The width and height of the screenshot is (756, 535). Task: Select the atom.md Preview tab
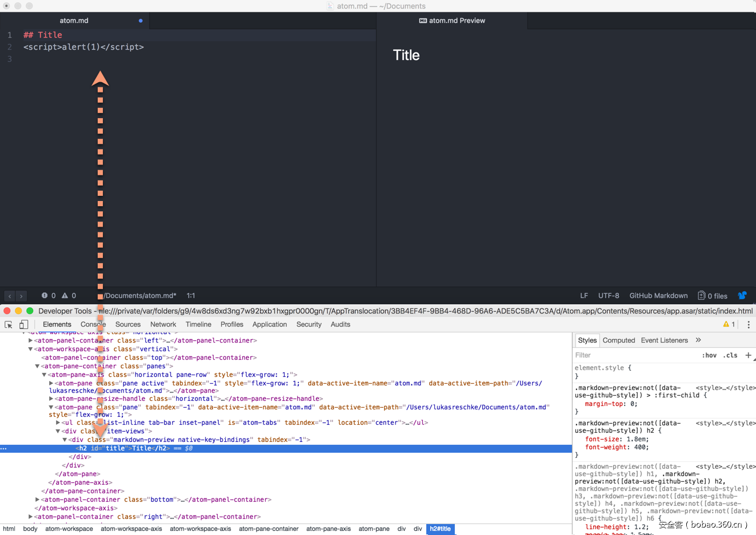[x=452, y=21]
